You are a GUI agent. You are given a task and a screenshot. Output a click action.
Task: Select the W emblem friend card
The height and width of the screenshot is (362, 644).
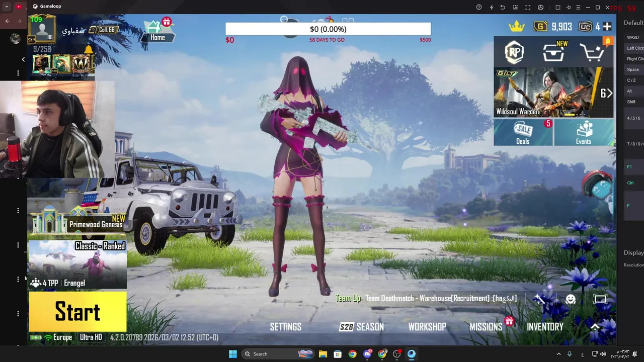82,64
